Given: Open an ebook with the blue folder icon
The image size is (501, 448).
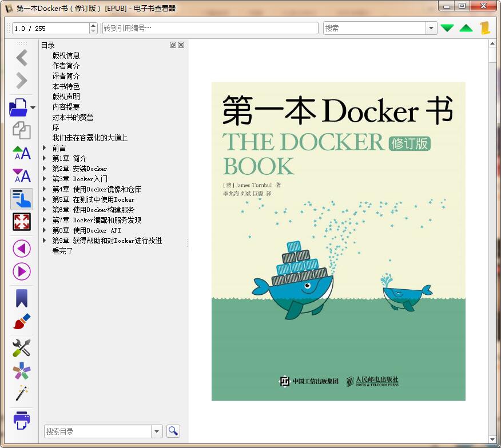Looking at the screenshot, I should click(18, 107).
